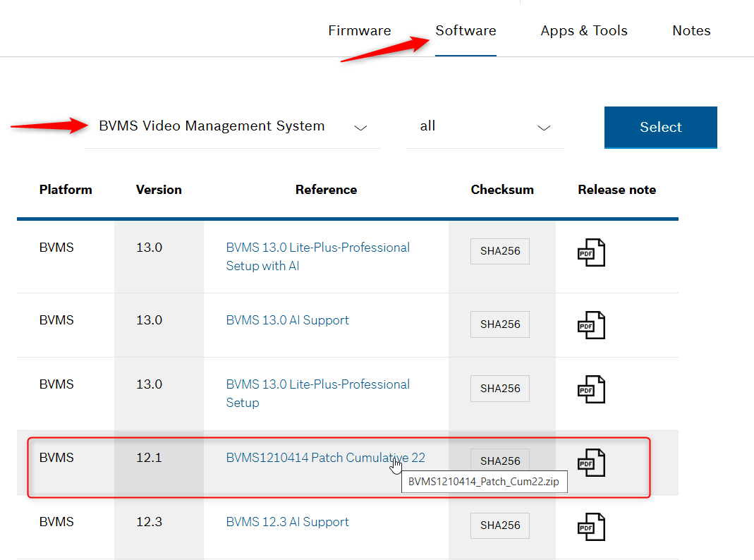754x560 pixels.
Task: Switch to the Software tab
Action: [x=466, y=31]
